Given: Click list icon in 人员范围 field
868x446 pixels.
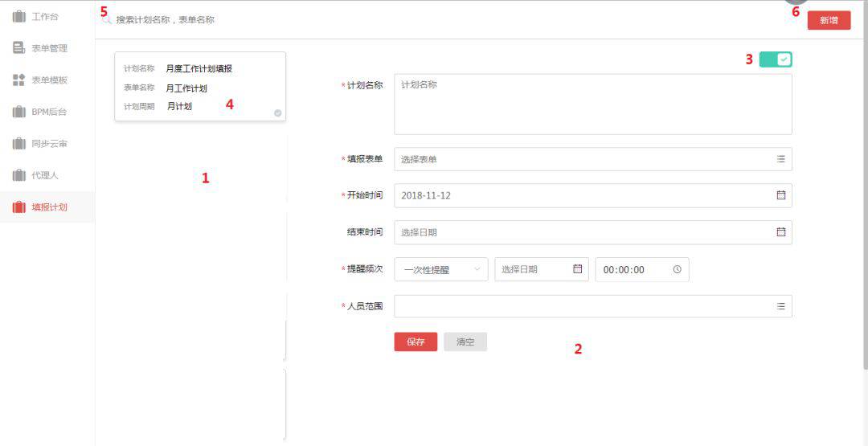Looking at the screenshot, I should pos(780,306).
